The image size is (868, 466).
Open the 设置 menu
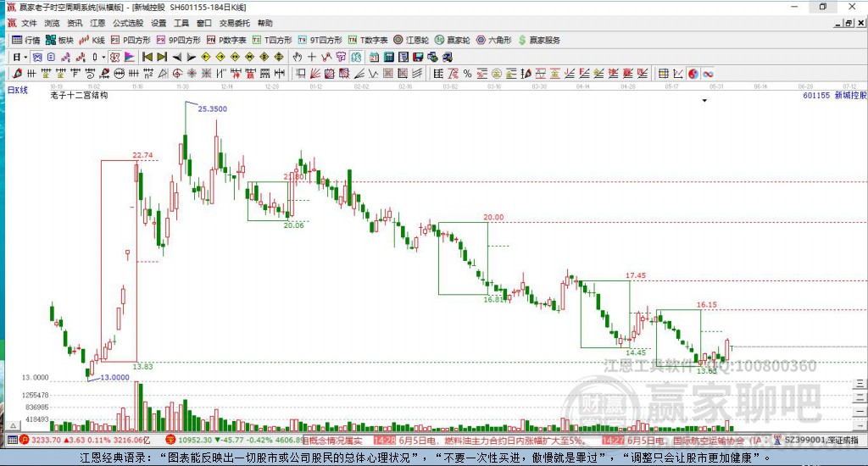[x=159, y=23]
